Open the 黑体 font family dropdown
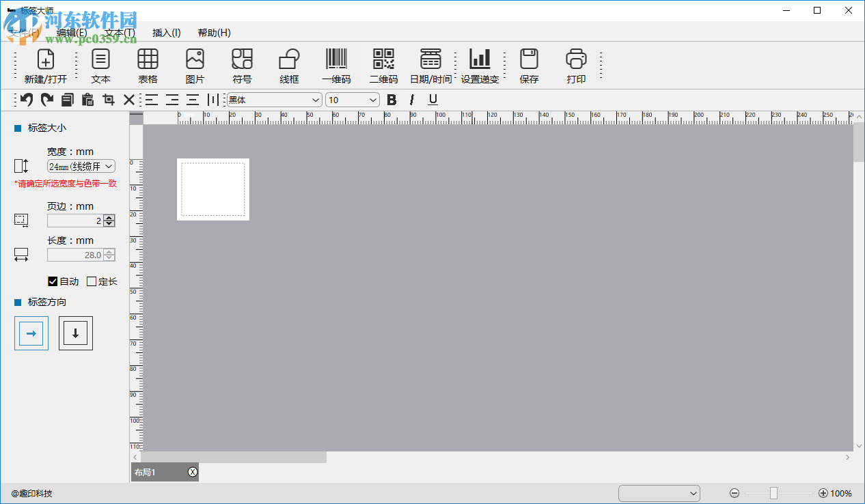 [274, 100]
